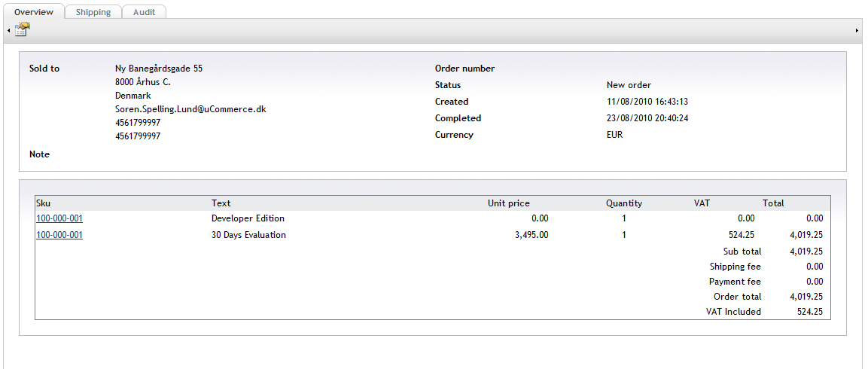Click the Quantity column header

tap(624, 203)
